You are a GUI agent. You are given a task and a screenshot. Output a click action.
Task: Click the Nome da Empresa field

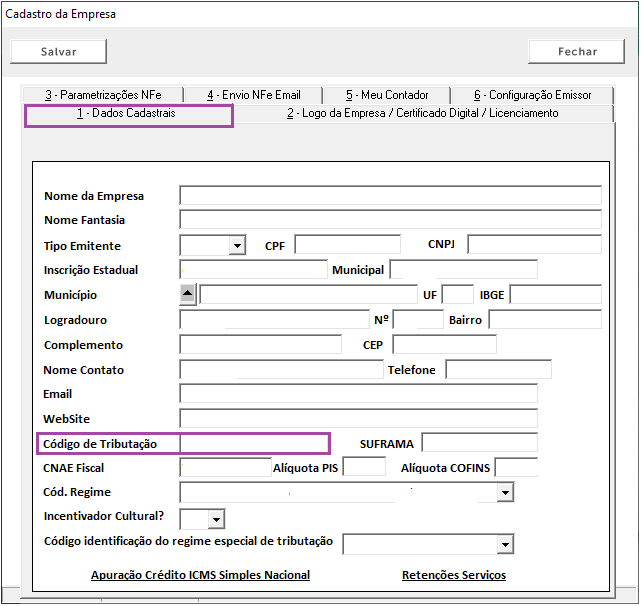pyautogui.click(x=390, y=195)
